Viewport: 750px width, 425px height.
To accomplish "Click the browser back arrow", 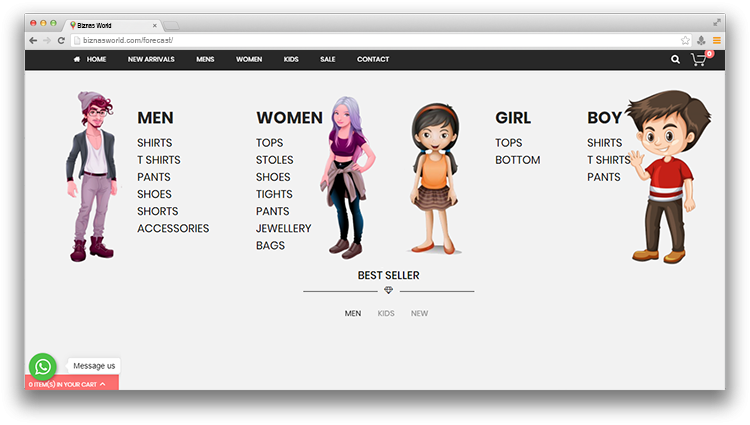I will (x=33, y=40).
